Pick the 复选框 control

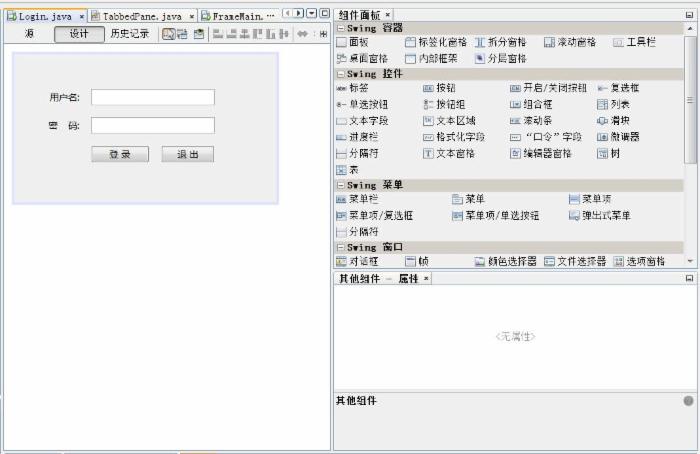(618, 88)
